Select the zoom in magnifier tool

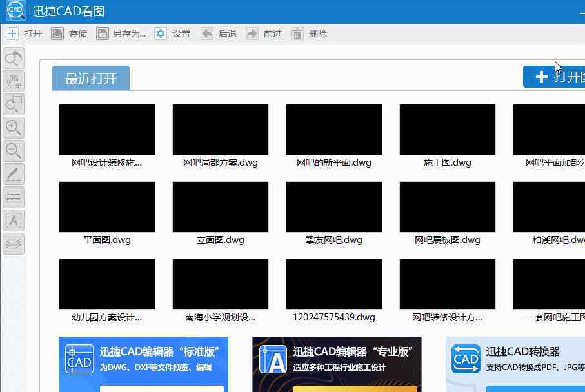[14, 128]
